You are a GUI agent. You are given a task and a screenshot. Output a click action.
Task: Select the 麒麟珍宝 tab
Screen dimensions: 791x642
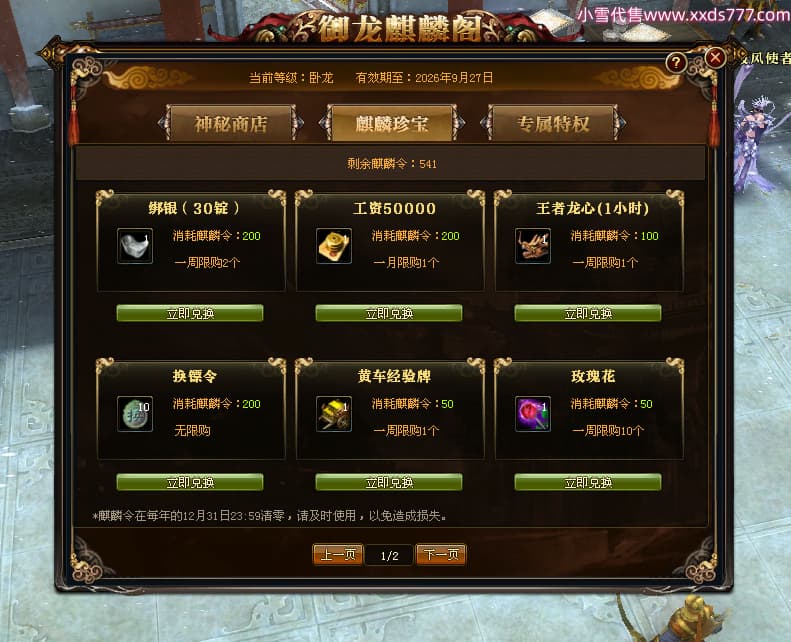(x=392, y=124)
